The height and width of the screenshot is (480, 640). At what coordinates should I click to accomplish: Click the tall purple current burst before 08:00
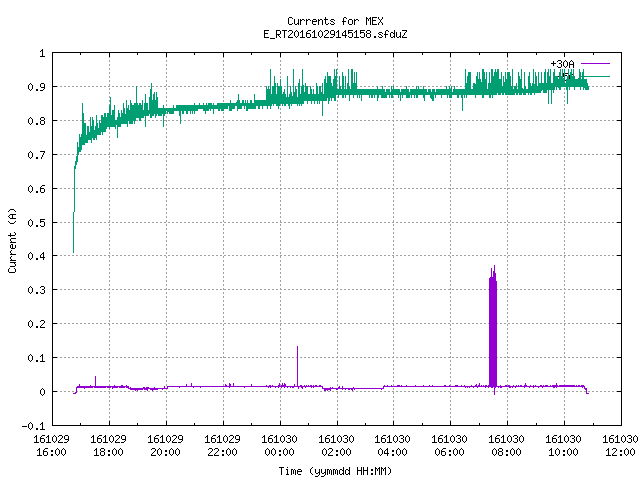493,331
